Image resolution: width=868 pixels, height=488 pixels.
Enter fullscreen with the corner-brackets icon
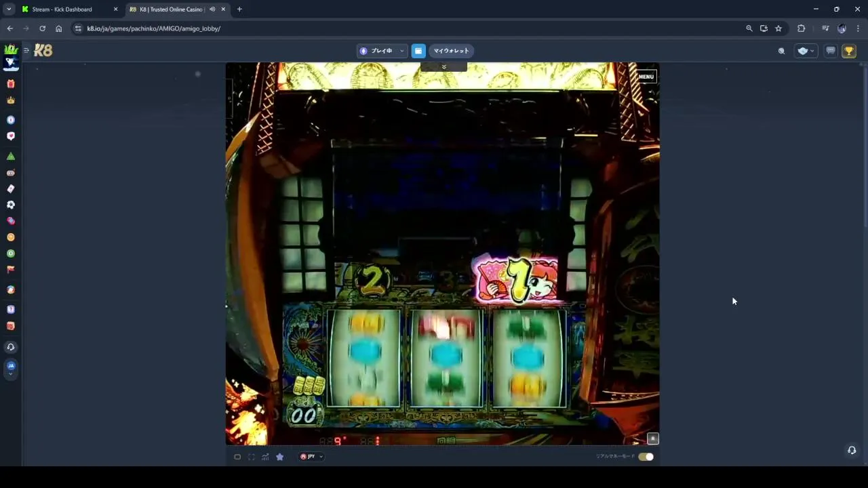pos(251,457)
